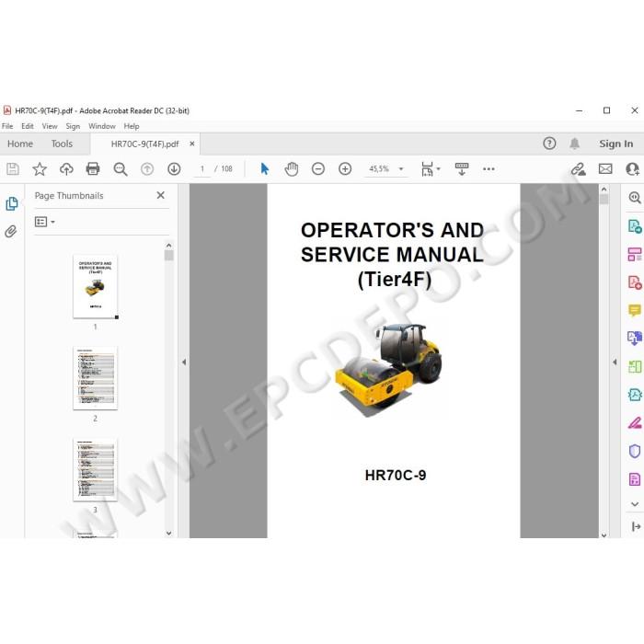
Task: Click the cloud upload icon
Action: tap(66, 168)
